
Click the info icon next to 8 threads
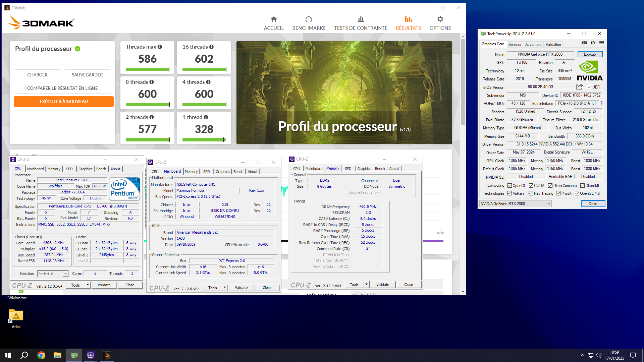click(x=152, y=82)
